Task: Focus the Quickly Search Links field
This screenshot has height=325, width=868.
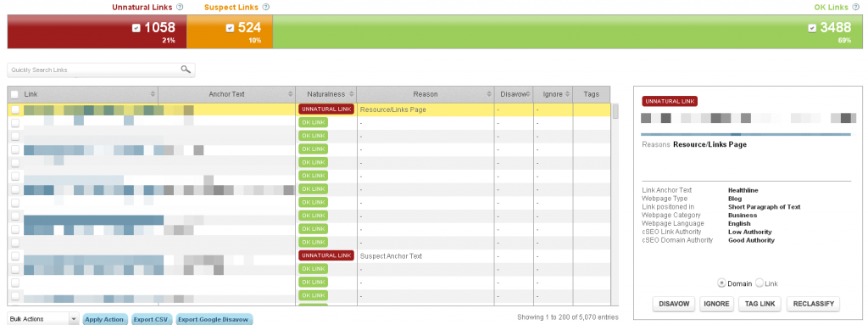Action: pos(101,70)
